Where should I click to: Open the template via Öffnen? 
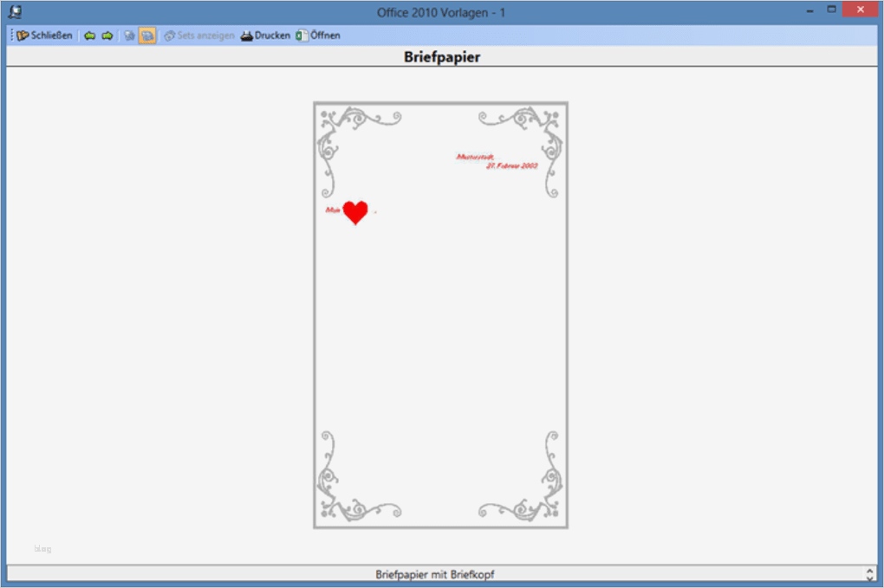point(318,36)
